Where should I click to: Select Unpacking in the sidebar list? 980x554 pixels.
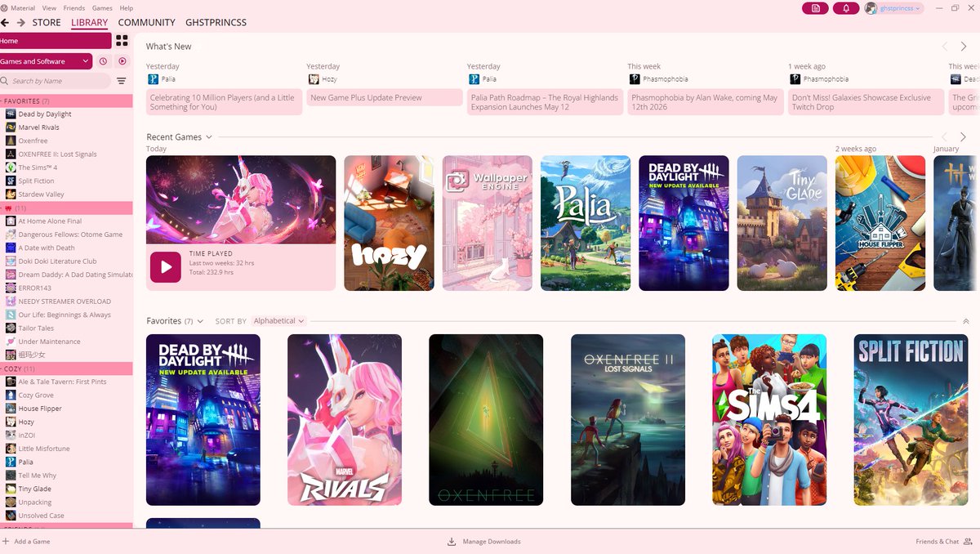35,503
